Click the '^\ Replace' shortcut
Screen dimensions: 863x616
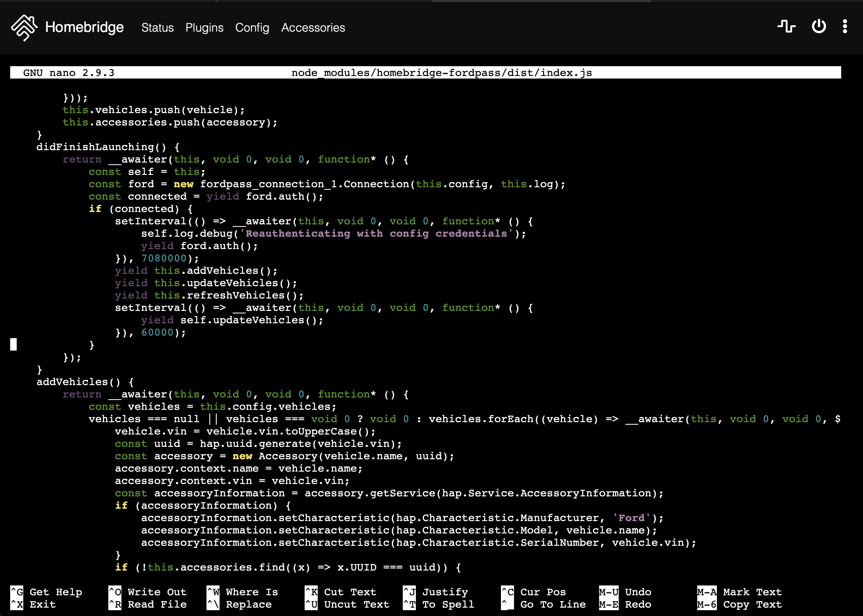[239, 605]
